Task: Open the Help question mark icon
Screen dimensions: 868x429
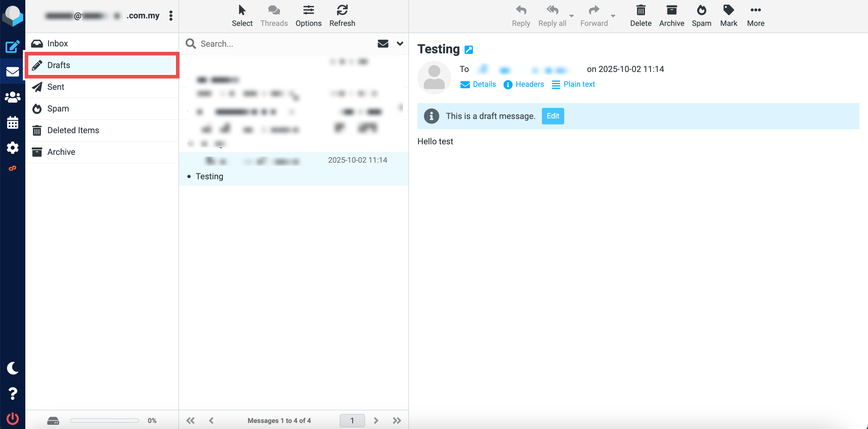Action: [12, 393]
